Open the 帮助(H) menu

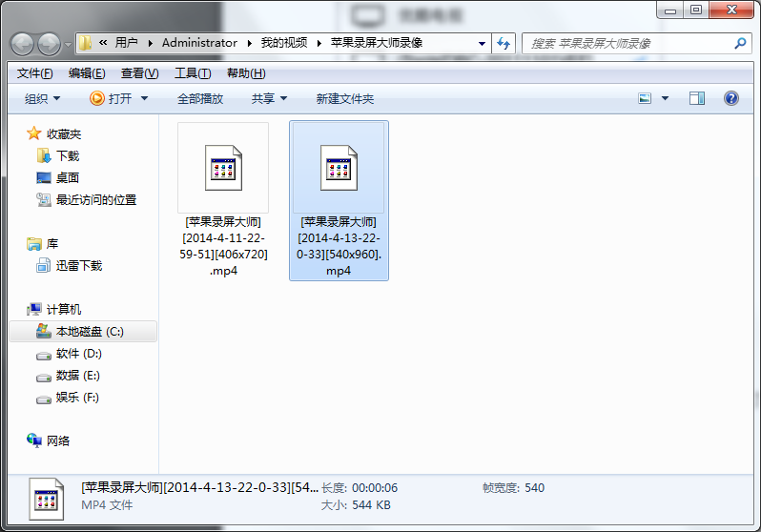click(x=246, y=73)
